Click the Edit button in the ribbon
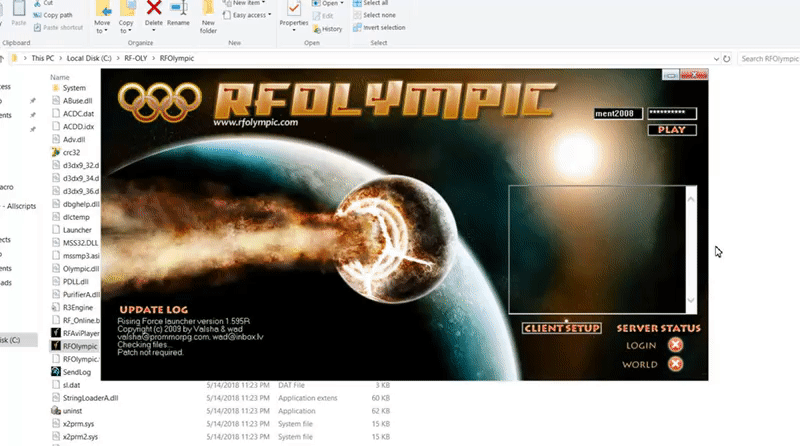This screenshot has height=446, width=800. pos(323,16)
